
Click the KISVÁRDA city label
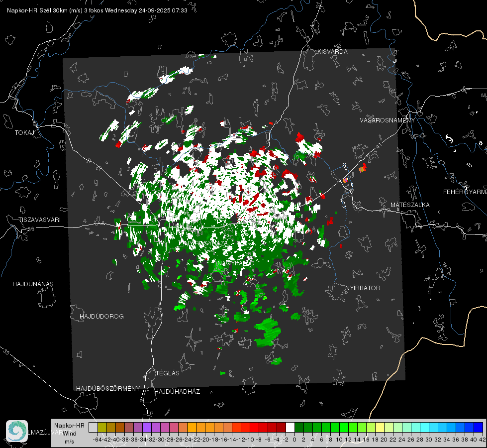coord(332,52)
